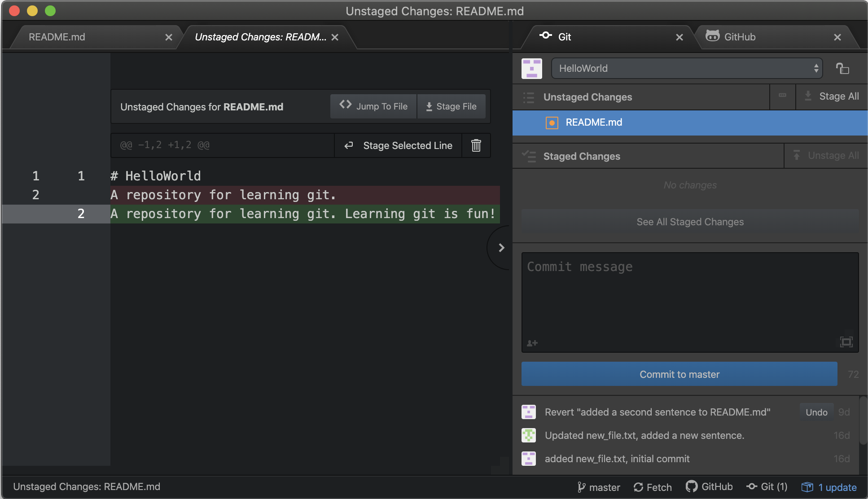Image resolution: width=868 pixels, height=499 pixels.
Task: Collapse the Git panel with chevron arrow
Action: (501, 248)
